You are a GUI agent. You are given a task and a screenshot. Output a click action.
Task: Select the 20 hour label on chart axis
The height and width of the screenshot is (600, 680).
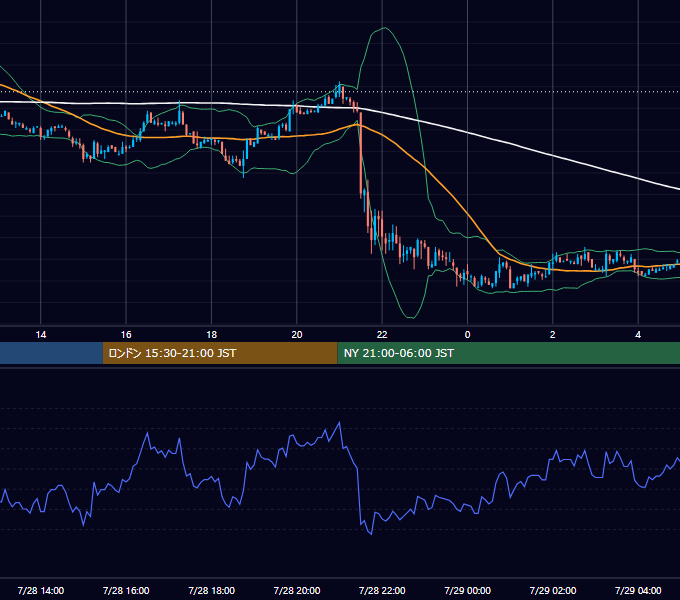[297, 335]
